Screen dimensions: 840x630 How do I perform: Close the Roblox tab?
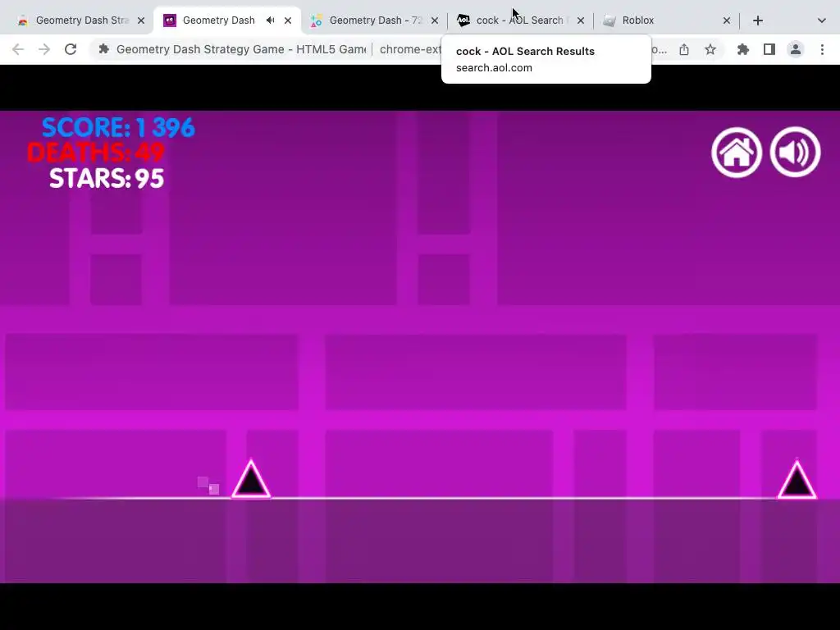click(x=727, y=21)
